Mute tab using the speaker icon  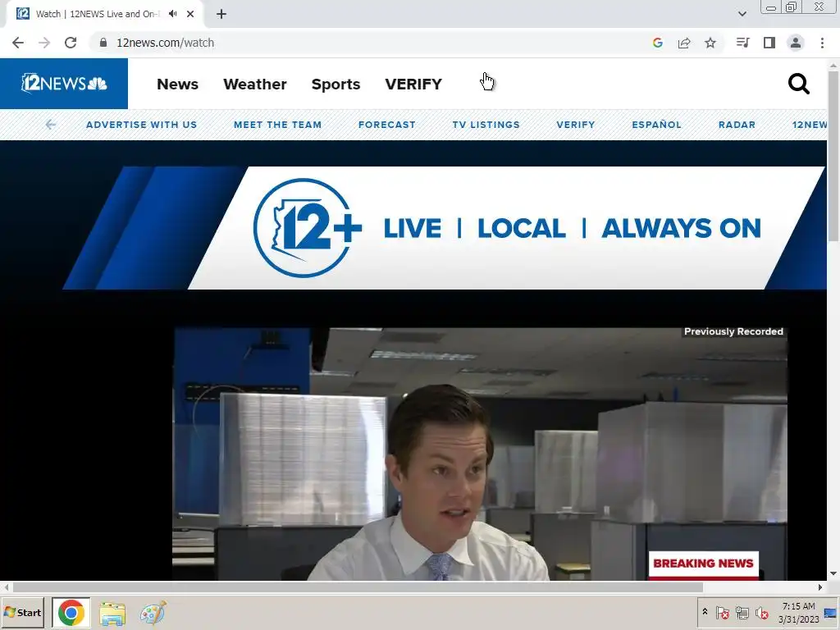pyautogui.click(x=172, y=14)
